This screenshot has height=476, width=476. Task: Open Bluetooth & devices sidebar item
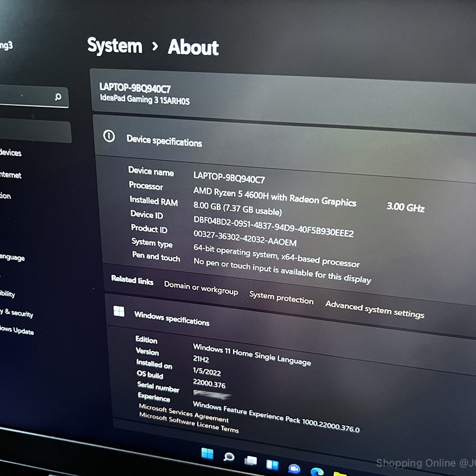coord(11,152)
